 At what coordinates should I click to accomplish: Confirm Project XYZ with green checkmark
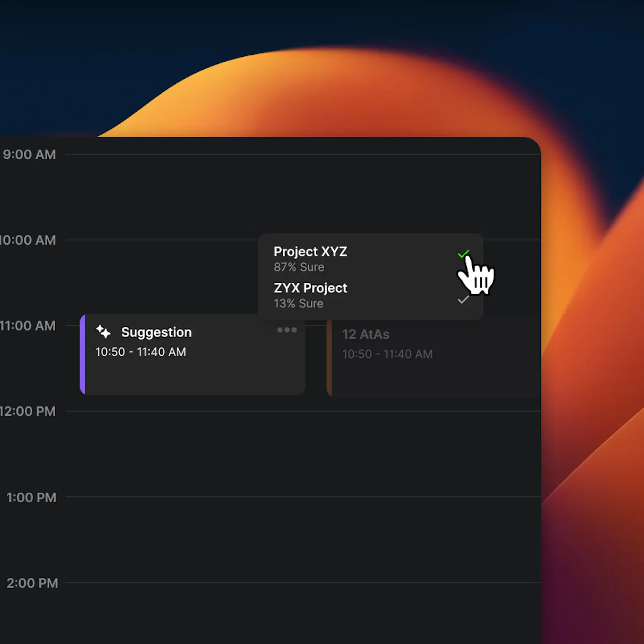click(x=464, y=254)
